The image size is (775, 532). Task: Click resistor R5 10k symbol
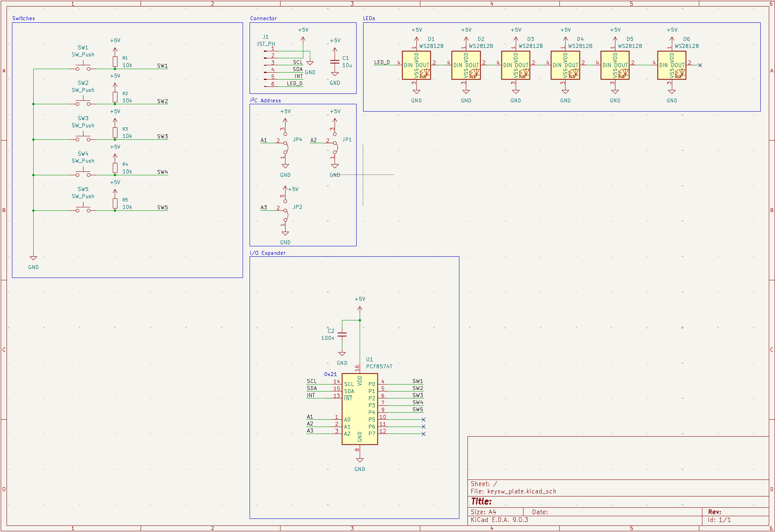coord(115,203)
